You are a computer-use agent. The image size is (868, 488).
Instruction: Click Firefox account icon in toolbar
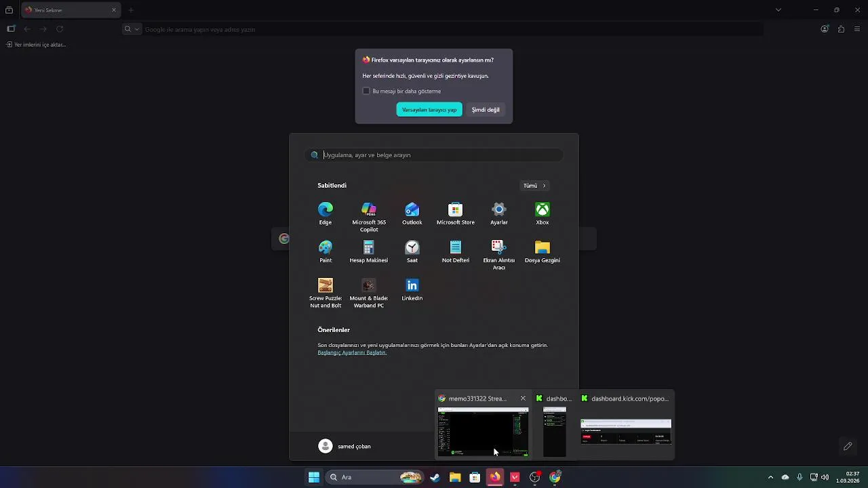tap(825, 29)
